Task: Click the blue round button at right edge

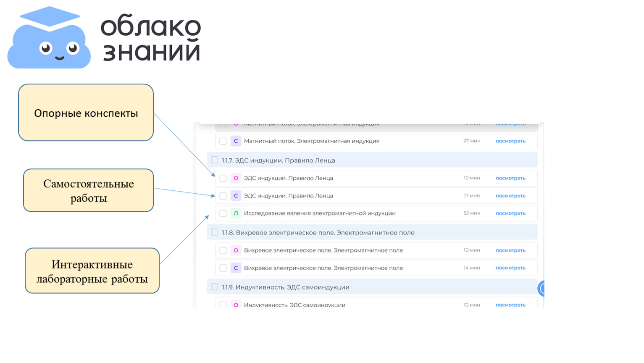Action: click(x=541, y=289)
